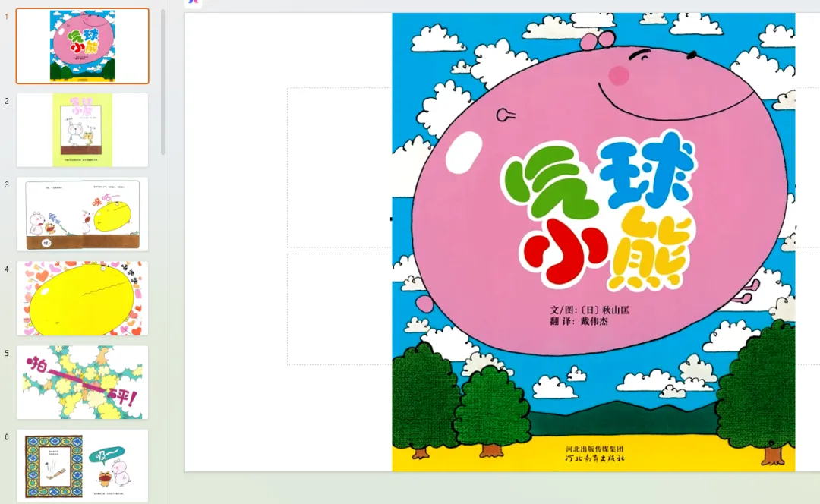The height and width of the screenshot is (504, 820).
Task: Select the lower empty placeholder on the slide
Action: point(339,309)
